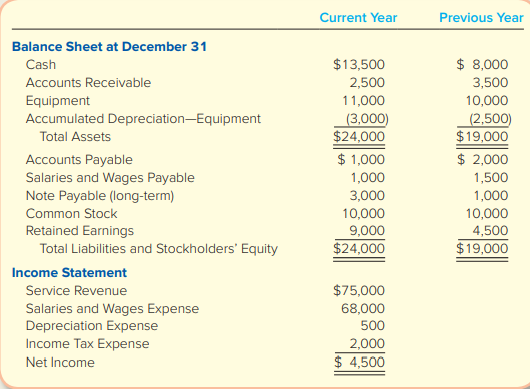Click the previous year Cash value $8,000
This screenshot has width=530, height=389.
(x=482, y=65)
